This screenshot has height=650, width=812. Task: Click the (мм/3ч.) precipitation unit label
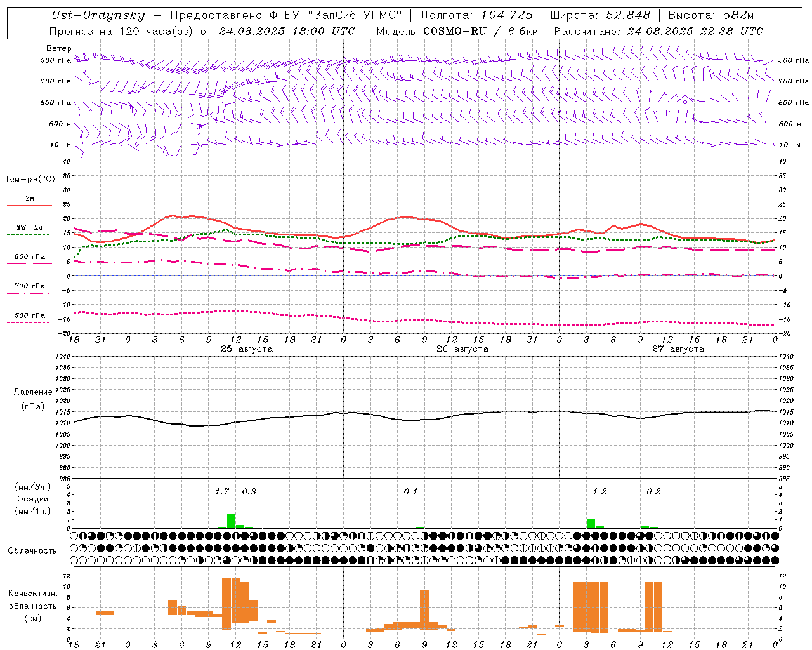click(32, 487)
